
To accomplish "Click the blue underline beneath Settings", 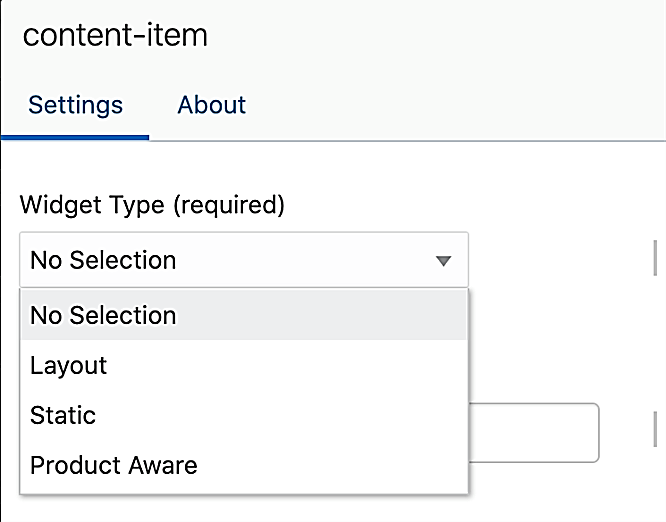I will [75, 138].
